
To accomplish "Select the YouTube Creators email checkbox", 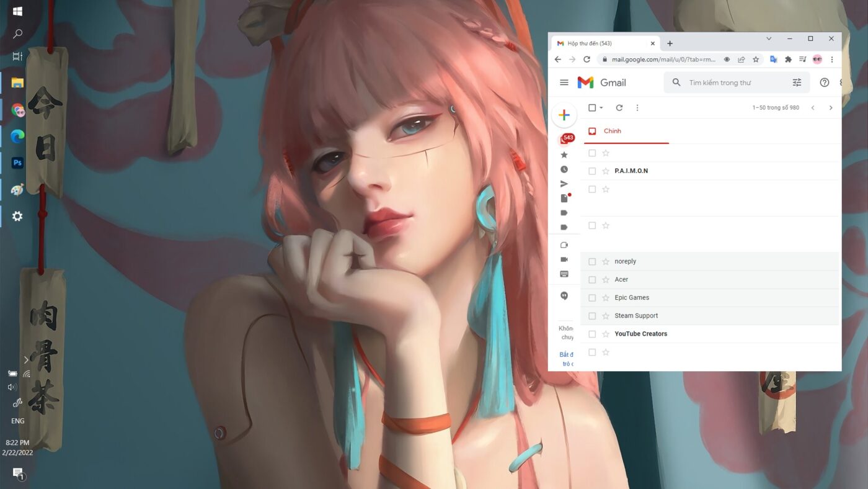I will coord(592,334).
